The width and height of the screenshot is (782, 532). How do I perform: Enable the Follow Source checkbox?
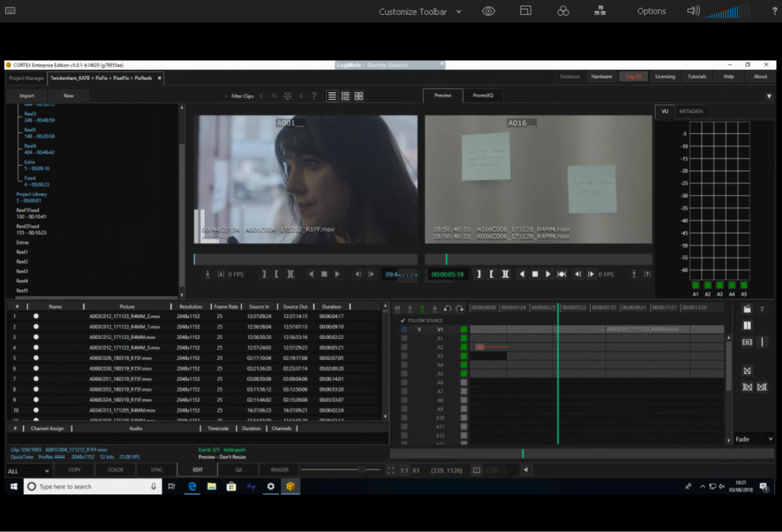click(x=403, y=320)
